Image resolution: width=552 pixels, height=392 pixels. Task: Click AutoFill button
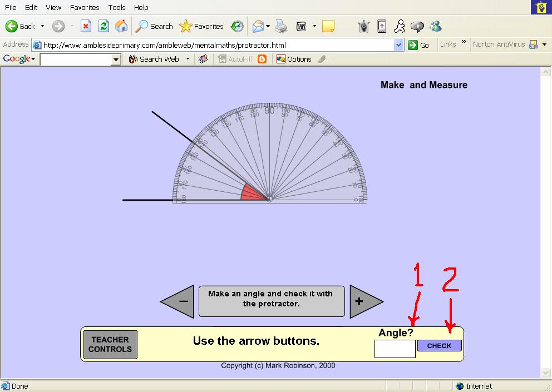coord(235,59)
